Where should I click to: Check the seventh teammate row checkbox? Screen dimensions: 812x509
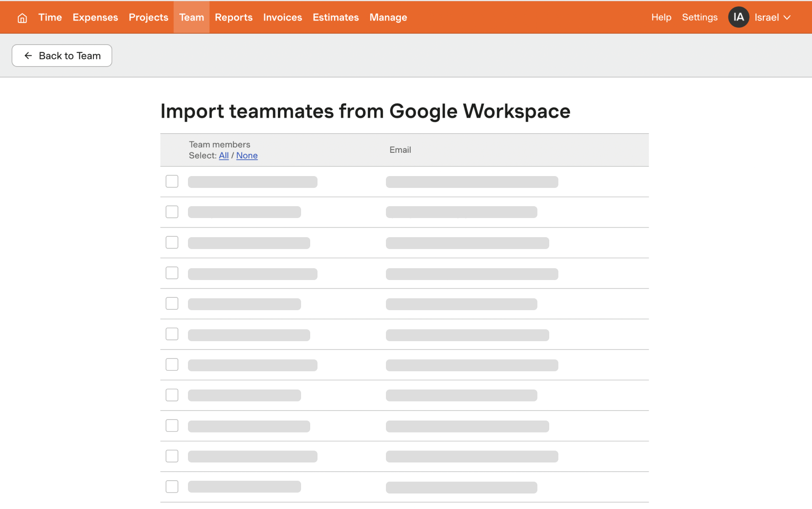tap(172, 365)
